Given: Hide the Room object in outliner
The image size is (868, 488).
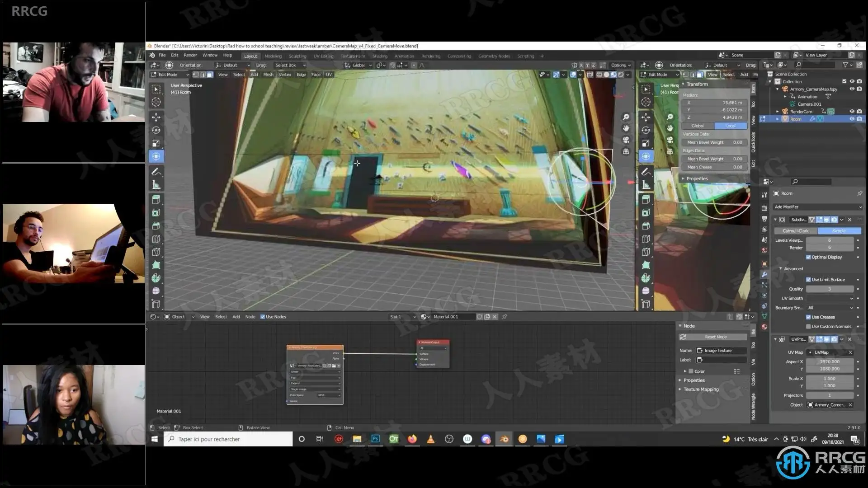Looking at the screenshot, I should tap(852, 119).
